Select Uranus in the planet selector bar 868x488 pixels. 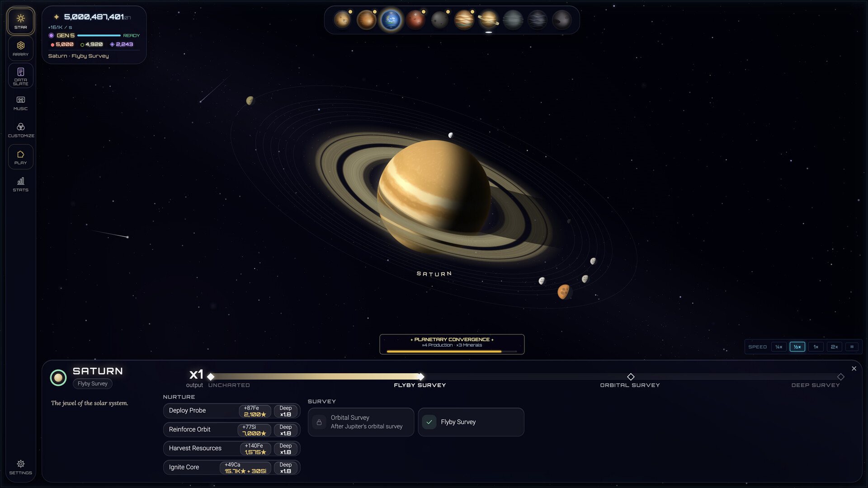pos(513,20)
